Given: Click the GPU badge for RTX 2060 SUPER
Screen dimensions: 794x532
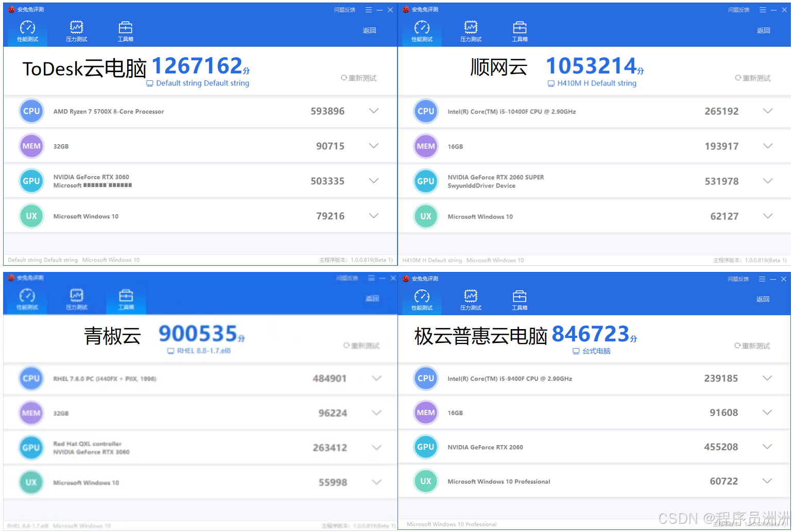Looking at the screenshot, I should tap(426, 181).
